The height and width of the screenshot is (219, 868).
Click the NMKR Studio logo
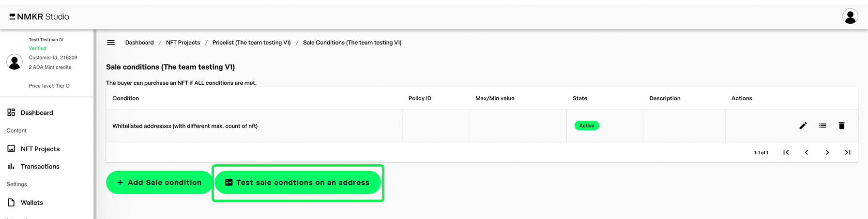39,16
